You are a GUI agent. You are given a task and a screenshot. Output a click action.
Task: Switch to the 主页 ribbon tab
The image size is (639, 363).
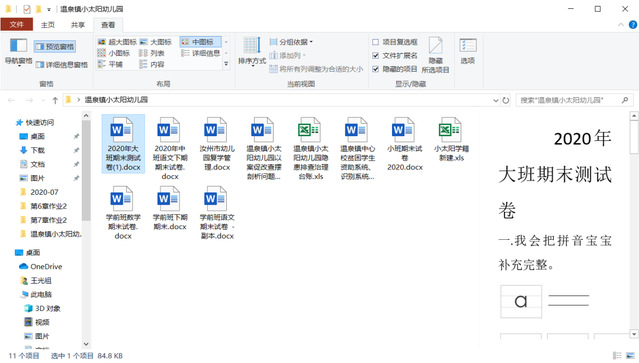(x=48, y=25)
